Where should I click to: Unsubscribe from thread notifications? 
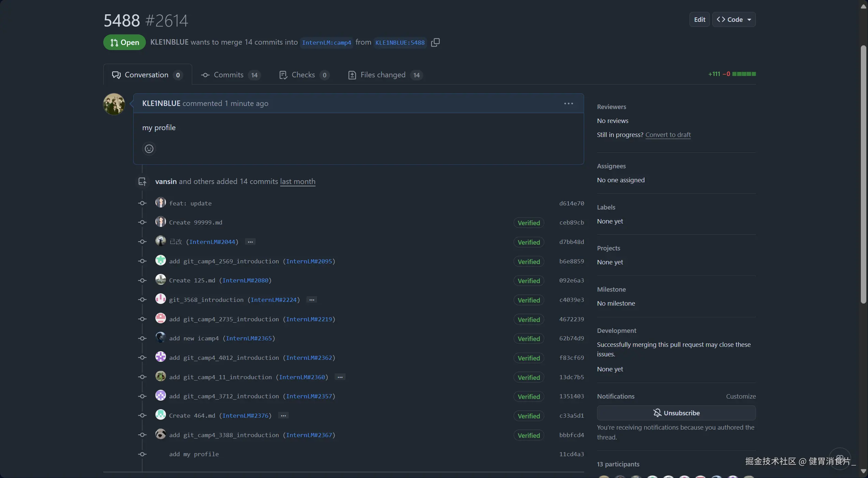click(676, 413)
